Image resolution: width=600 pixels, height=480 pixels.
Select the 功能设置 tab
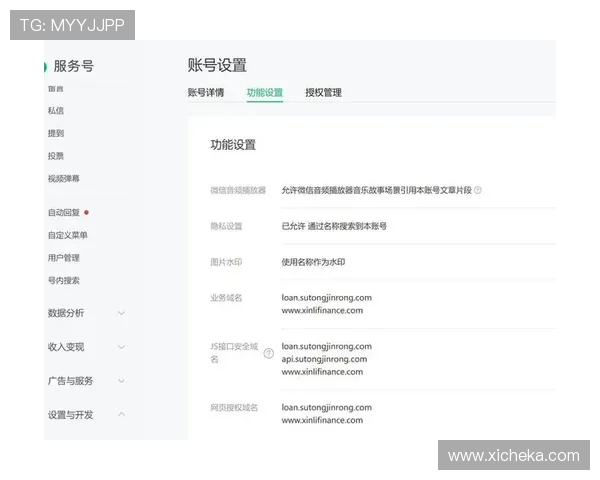coord(265,93)
